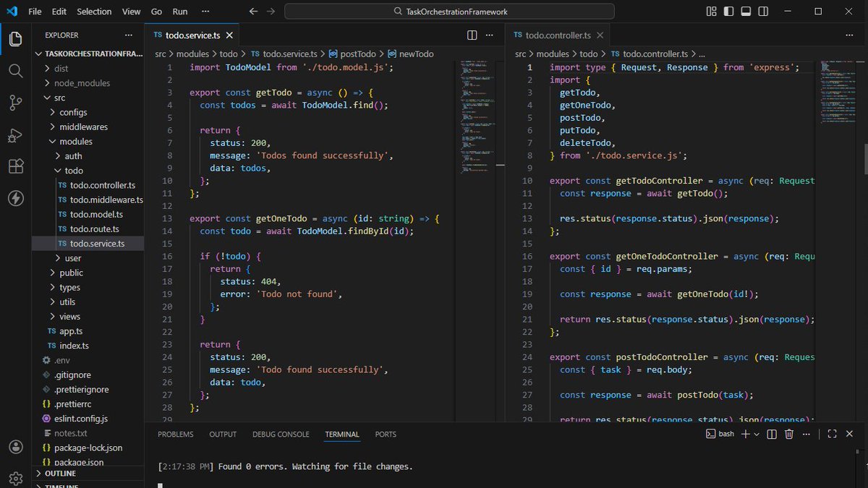Switch to PROBLEMS panel tab
Screen dimensions: 868x488
click(x=176, y=434)
